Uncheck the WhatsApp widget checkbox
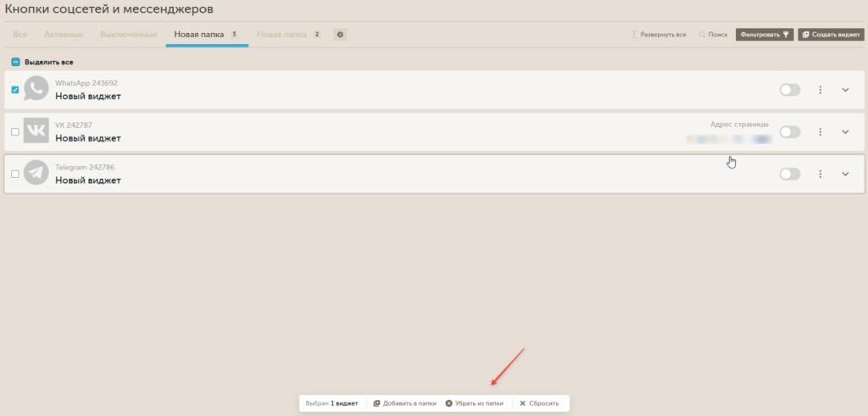The height and width of the screenshot is (416, 868). coord(15,90)
